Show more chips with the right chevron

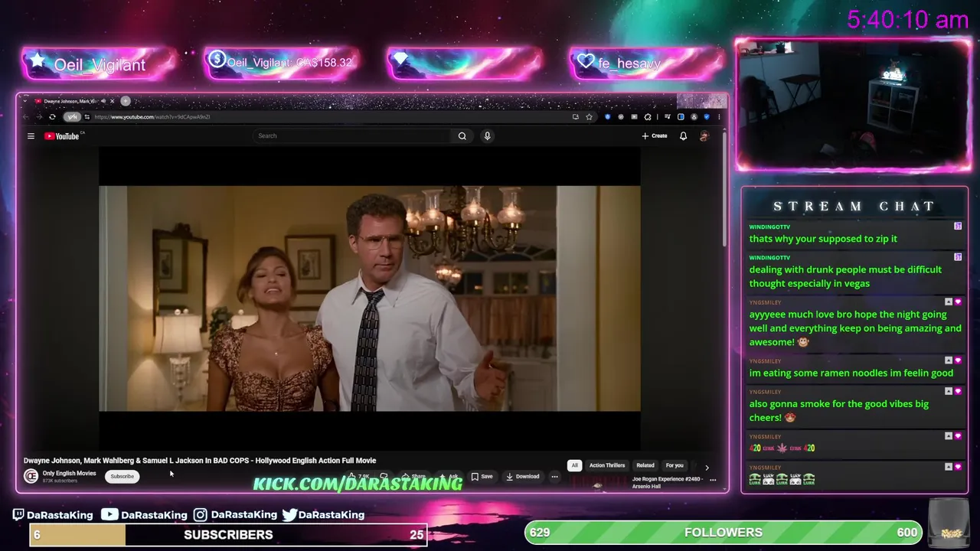click(707, 467)
